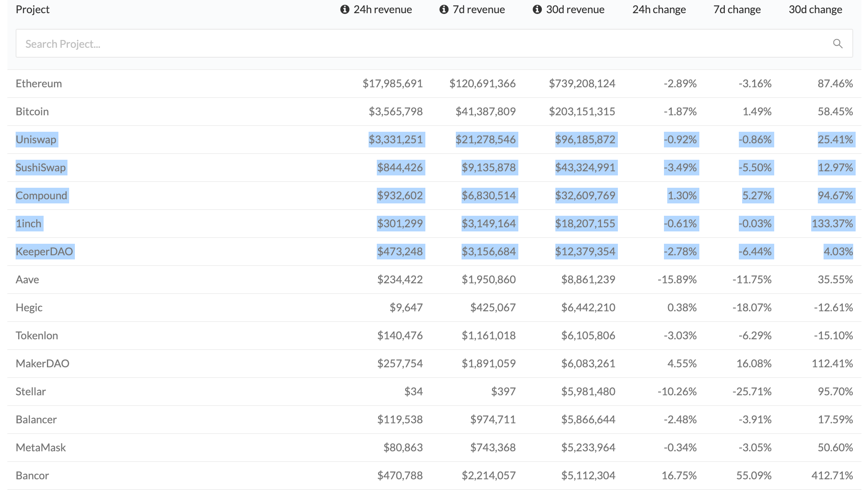Click SushiSwap 30d revenue $43,324,991
The height and width of the screenshot is (490, 868).
click(585, 168)
